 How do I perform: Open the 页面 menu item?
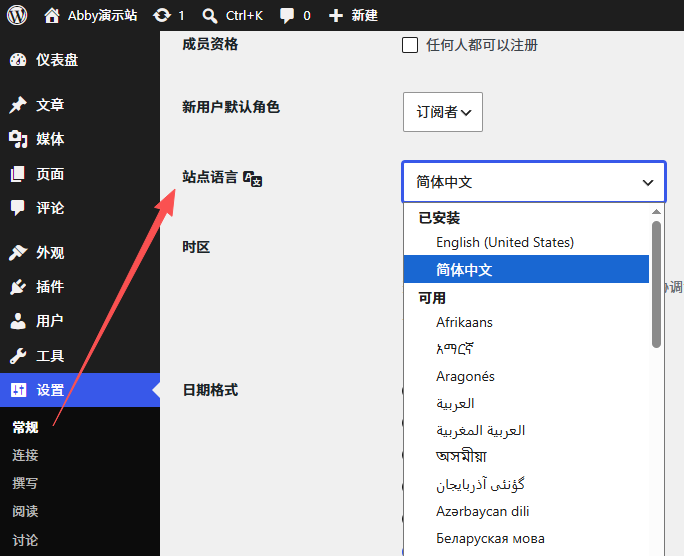80,174
